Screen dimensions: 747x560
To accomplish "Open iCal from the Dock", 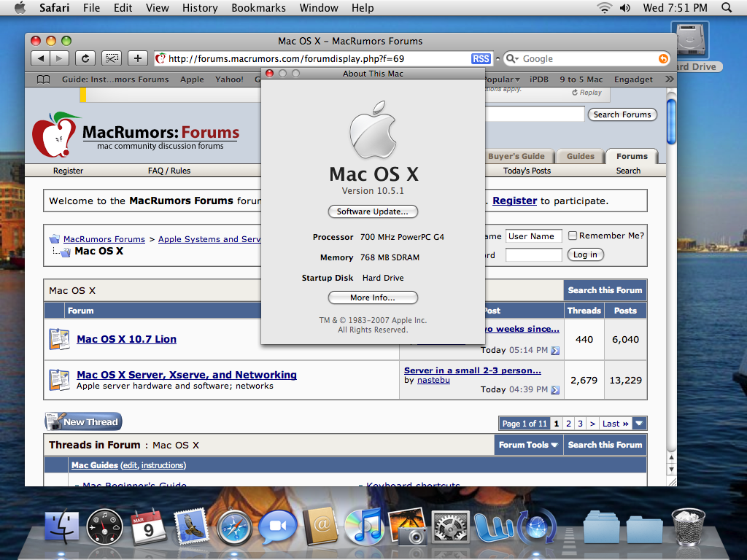I will [x=147, y=526].
